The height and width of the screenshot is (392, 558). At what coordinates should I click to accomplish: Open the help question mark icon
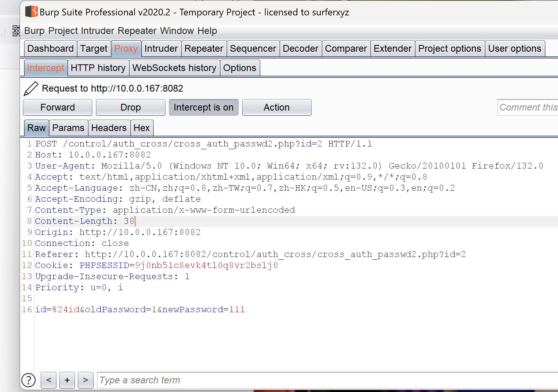pos(28,380)
